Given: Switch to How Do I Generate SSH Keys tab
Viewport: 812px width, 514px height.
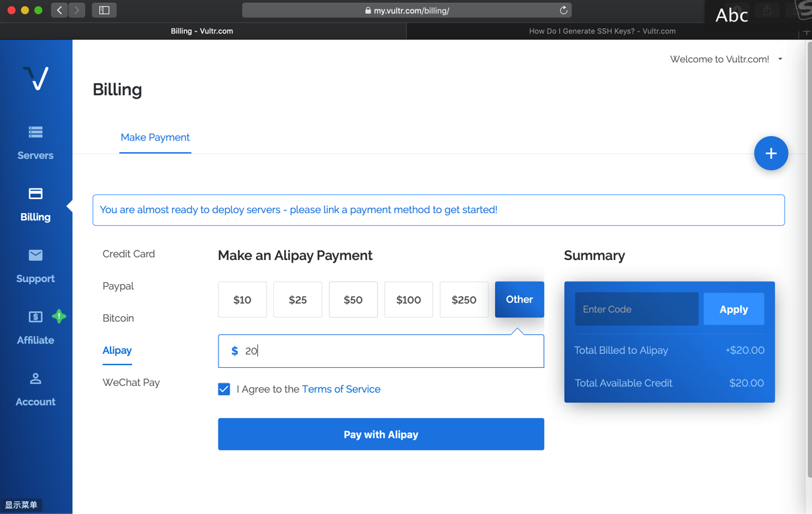Looking at the screenshot, I should tap(602, 31).
